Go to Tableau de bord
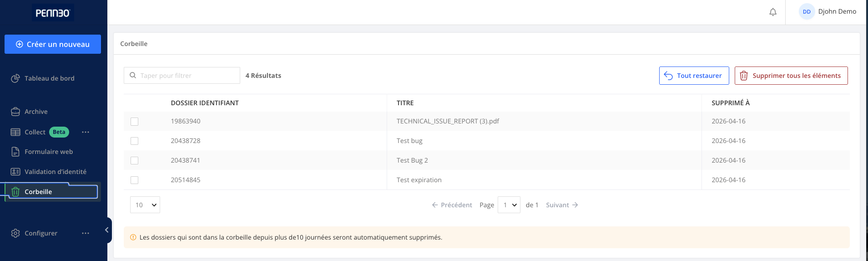 (x=50, y=78)
